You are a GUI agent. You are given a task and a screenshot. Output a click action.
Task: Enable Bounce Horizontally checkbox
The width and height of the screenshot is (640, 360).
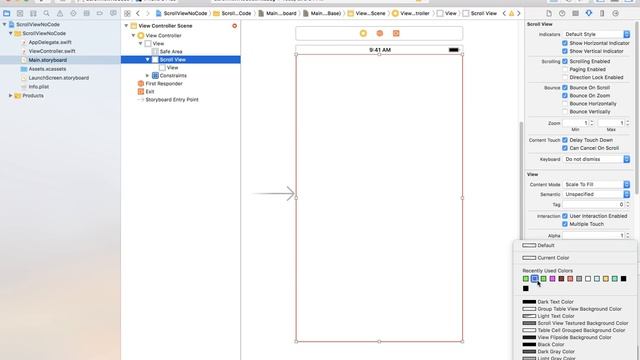click(565, 104)
